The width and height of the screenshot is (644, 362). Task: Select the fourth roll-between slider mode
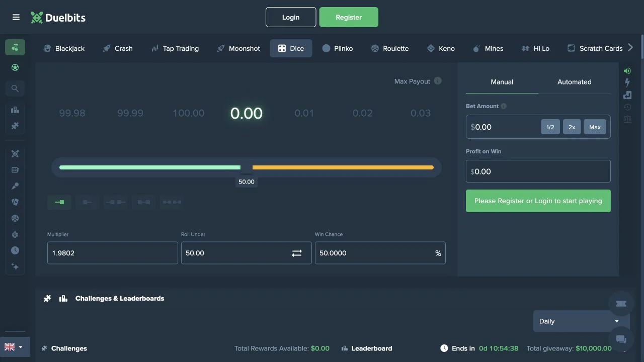143,202
